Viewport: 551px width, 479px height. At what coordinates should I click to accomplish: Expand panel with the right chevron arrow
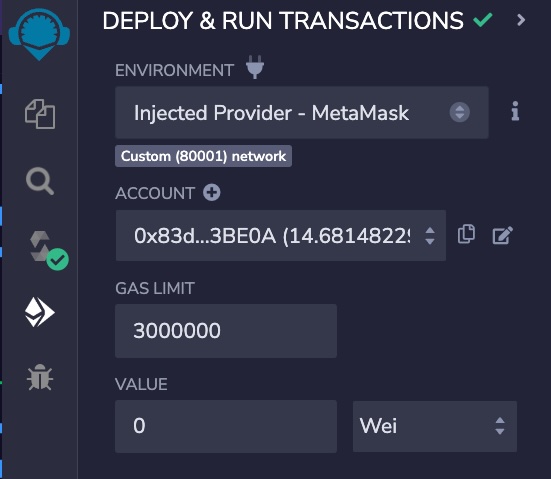521,20
